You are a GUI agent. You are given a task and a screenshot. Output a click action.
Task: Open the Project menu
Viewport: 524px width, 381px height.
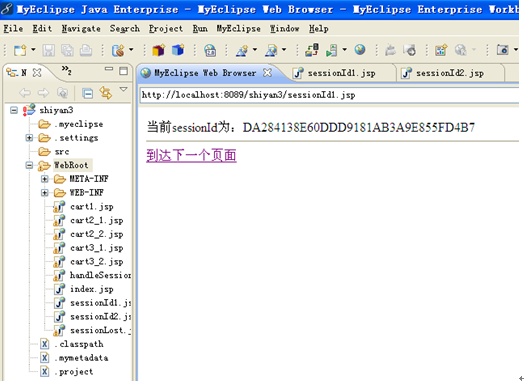click(x=166, y=29)
